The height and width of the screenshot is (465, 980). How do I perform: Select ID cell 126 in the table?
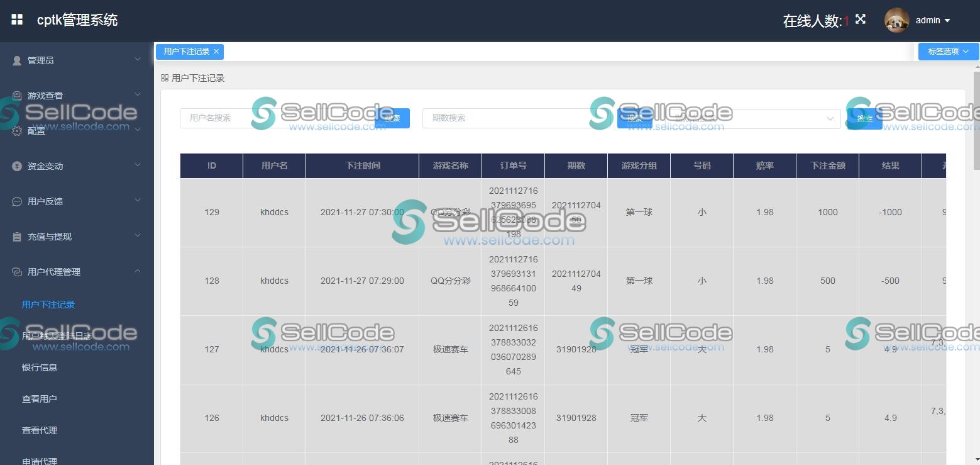coord(212,418)
